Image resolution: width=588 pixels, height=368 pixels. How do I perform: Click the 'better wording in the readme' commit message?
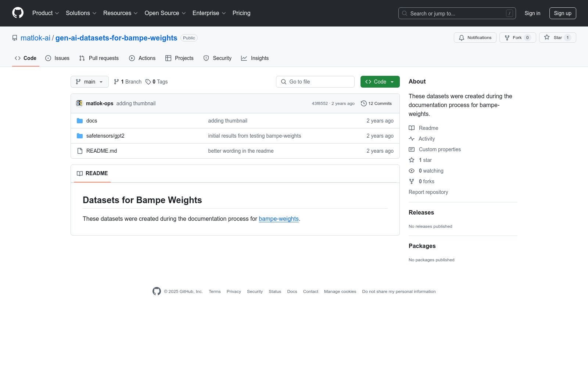(241, 151)
